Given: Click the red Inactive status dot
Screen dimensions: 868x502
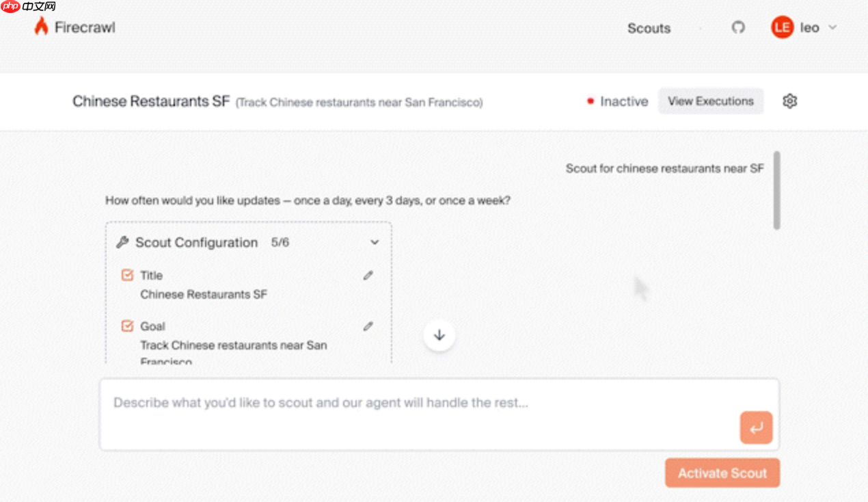Looking at the screenshot, I should click(591, 101).
